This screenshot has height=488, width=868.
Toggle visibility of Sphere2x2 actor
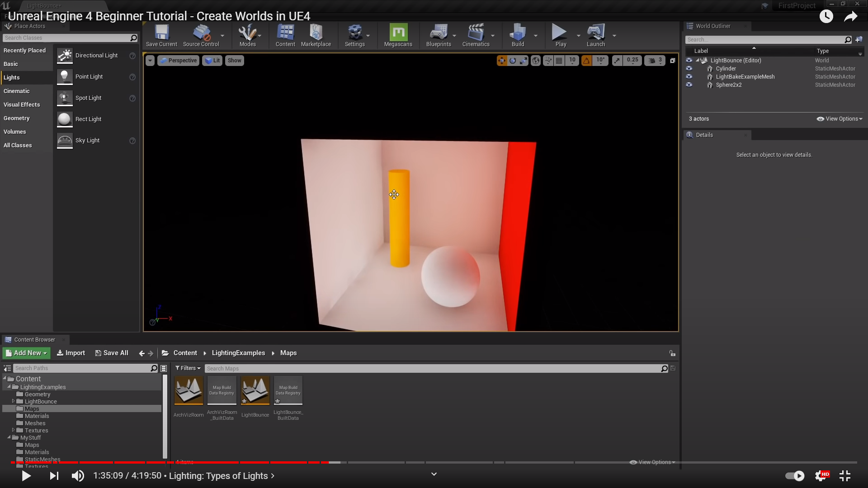689,85
